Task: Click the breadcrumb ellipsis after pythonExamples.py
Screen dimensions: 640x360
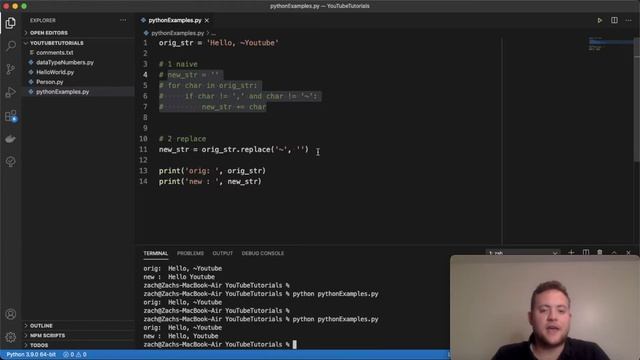Action: coord(213,33)
